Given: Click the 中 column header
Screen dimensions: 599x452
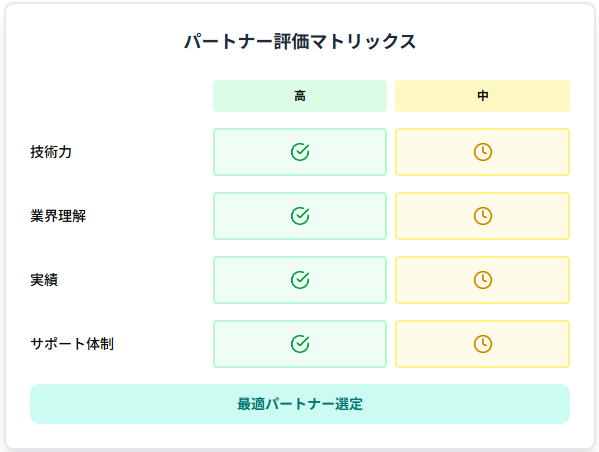Looking at the screenshot, I should 482,96.
